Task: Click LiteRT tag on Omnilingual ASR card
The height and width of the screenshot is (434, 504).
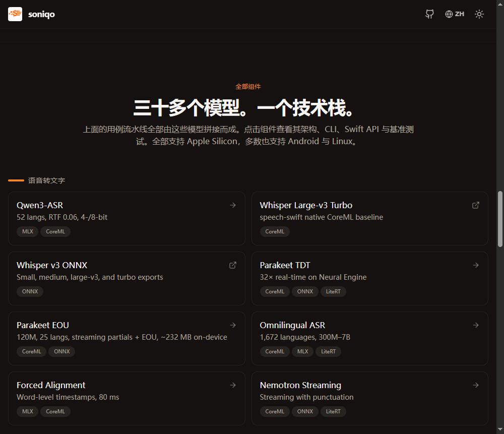Action: pos(329,351)
